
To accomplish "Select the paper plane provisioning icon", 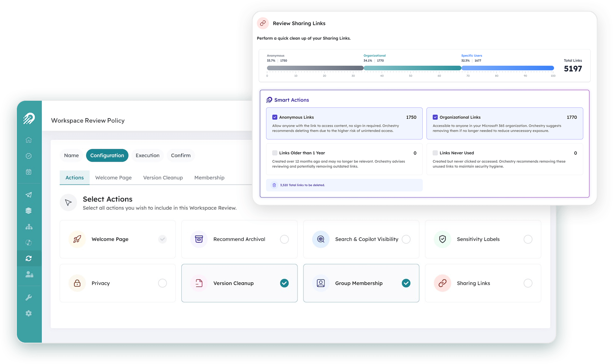I will (28, 194).
